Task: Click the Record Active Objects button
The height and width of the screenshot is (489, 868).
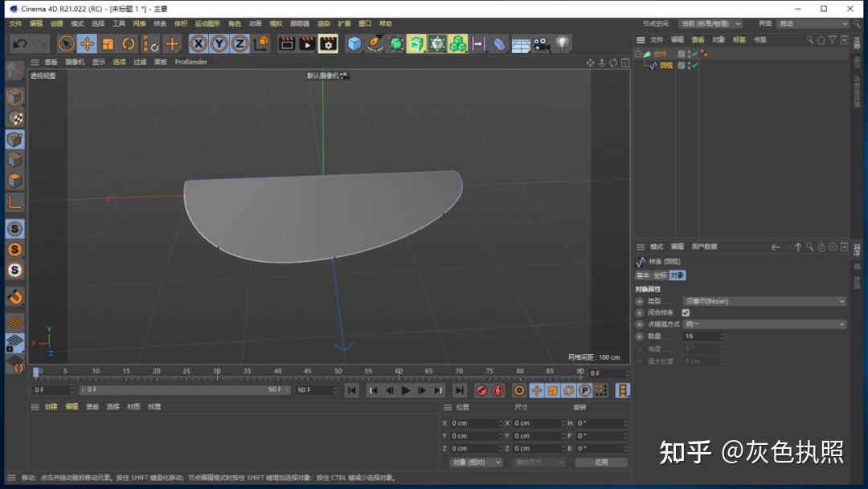Action: [481, 390]
